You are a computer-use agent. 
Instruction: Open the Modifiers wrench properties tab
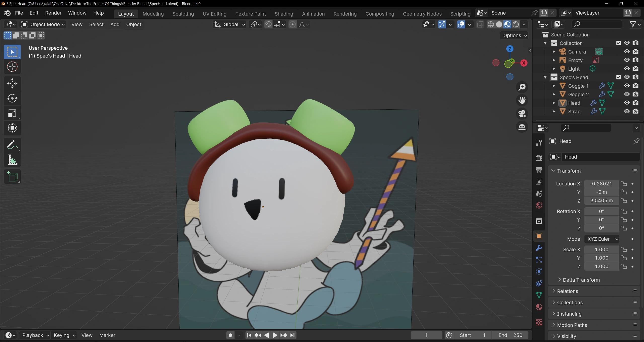[539, 248]
